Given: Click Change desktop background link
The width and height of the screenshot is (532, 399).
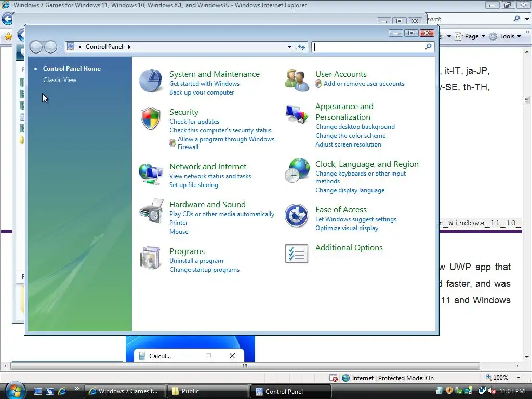Looking at the screenshot, I should coord(355,127).
